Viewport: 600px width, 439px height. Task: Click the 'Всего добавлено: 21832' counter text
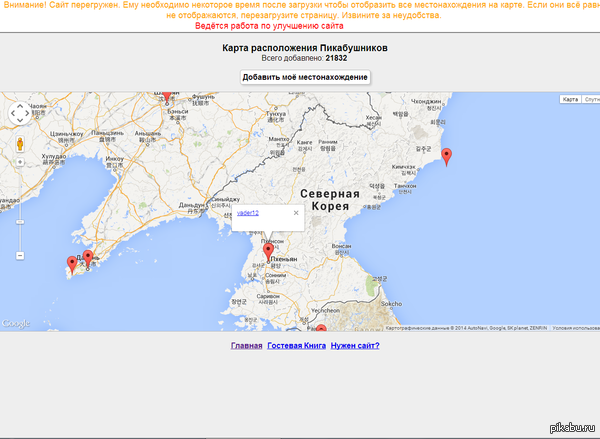tap(304, 58)
